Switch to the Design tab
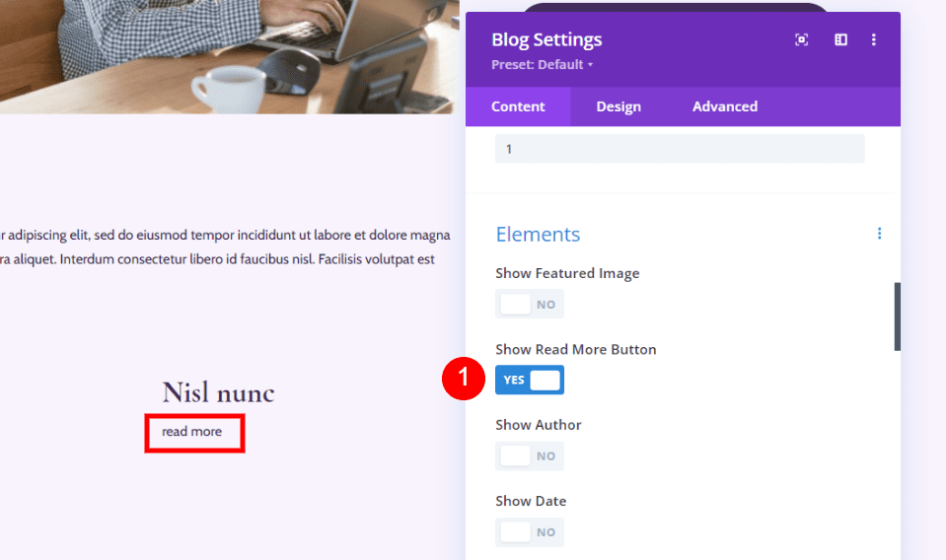The image size is (946, 560). [x=619, y=106]
